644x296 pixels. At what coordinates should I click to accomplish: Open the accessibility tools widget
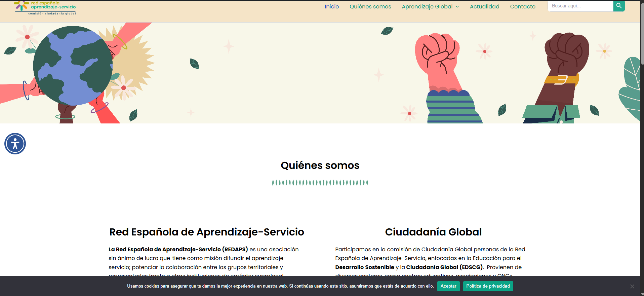click(x=15, y=144)
